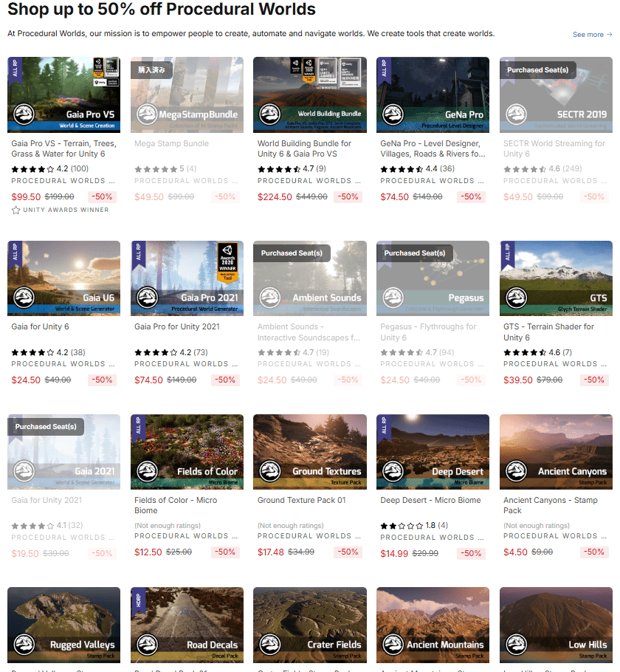Open Pegasus product thumbnail
620x672 pixels.
pos(433,278)
